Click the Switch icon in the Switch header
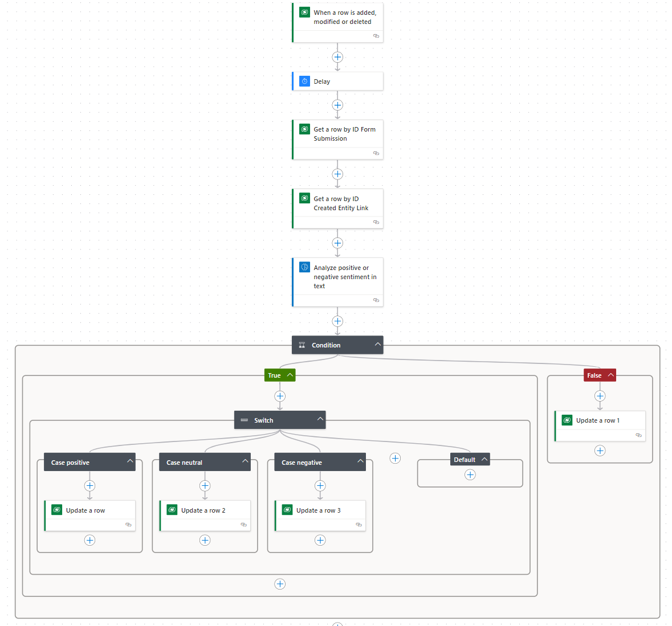This screenshot has width=672, height=626. point(245,420)
